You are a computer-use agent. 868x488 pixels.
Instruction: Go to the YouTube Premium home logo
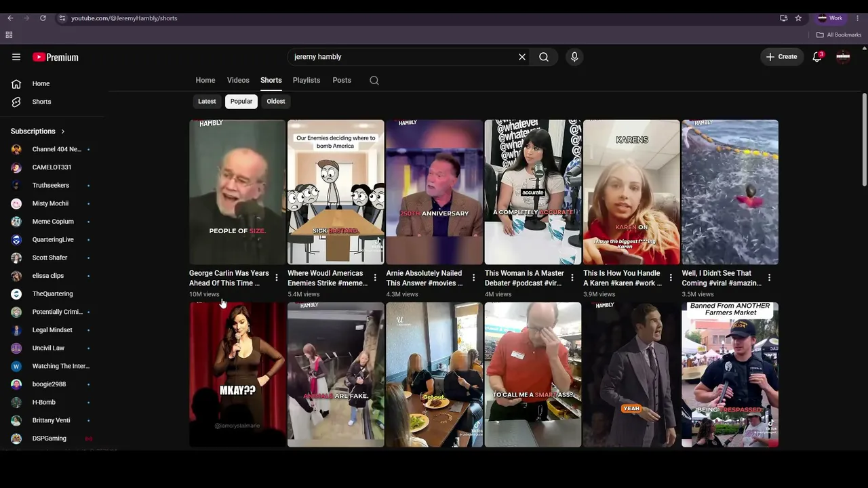tap(56, 57)
